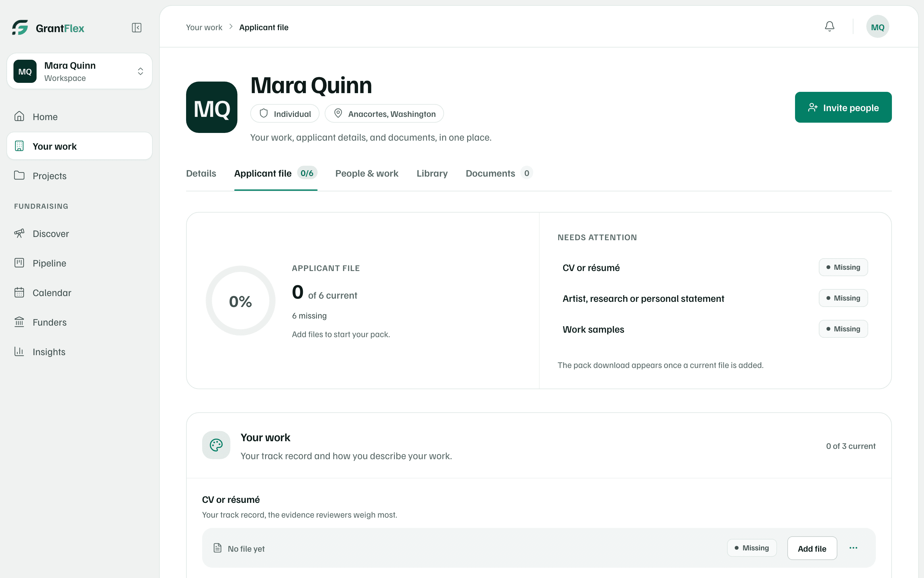Open Home in the sidebar

[x=80, y=116]
